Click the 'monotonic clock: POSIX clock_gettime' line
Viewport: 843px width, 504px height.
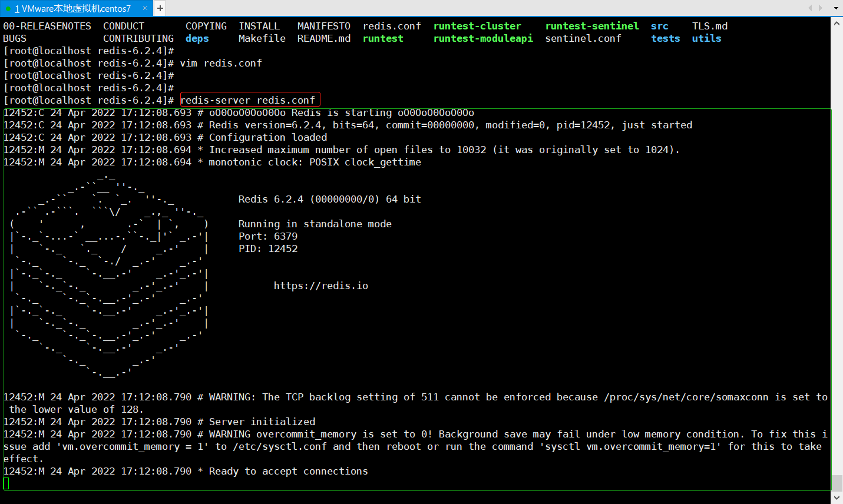pyautogui.click(x=315, y=162)
